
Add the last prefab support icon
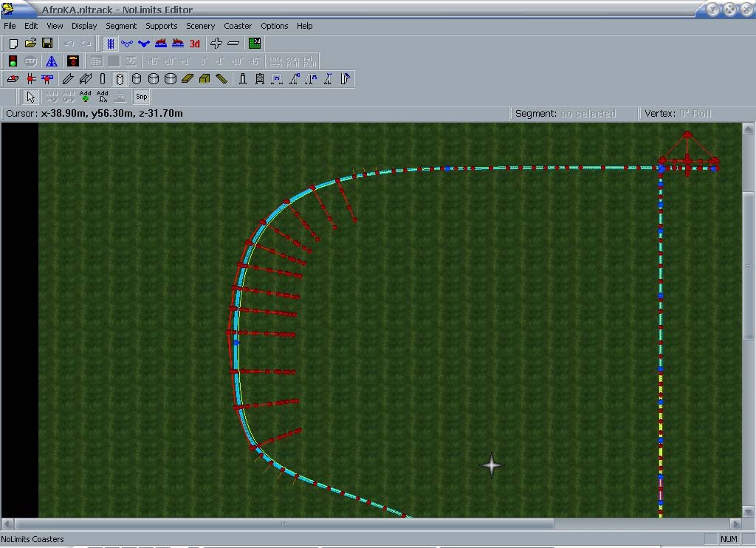[x=346, y=78]
